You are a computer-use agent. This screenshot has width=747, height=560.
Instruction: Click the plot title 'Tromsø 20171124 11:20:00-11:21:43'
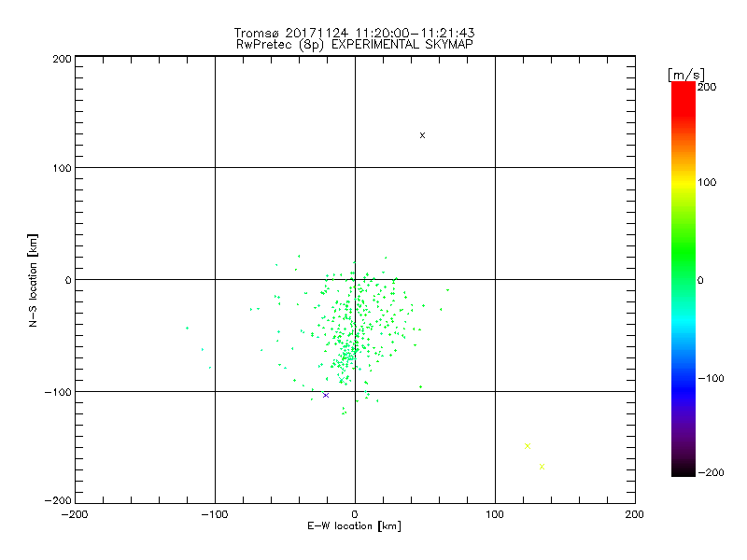click(355, 33)
